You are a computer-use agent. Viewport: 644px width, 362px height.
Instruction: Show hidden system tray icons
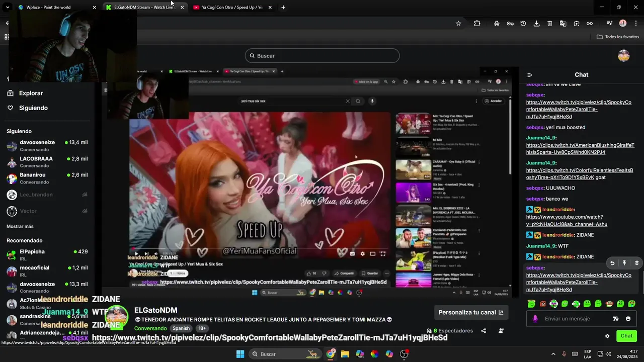[553, 354]
